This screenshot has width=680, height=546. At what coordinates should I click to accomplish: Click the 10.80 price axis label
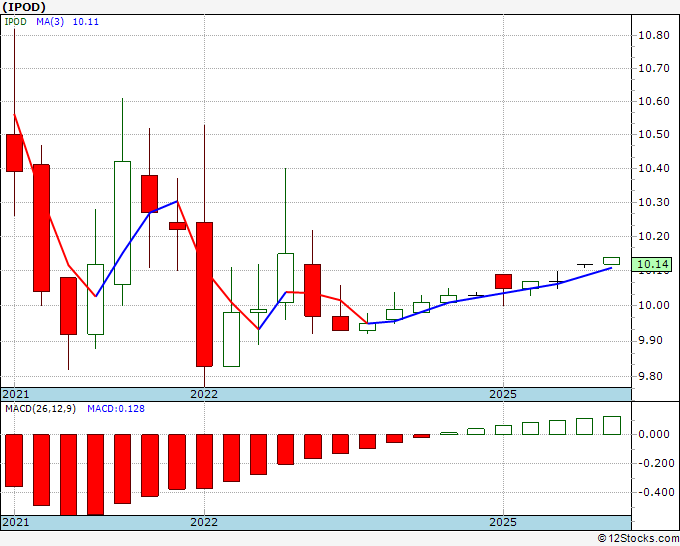(x=654, y=35)
